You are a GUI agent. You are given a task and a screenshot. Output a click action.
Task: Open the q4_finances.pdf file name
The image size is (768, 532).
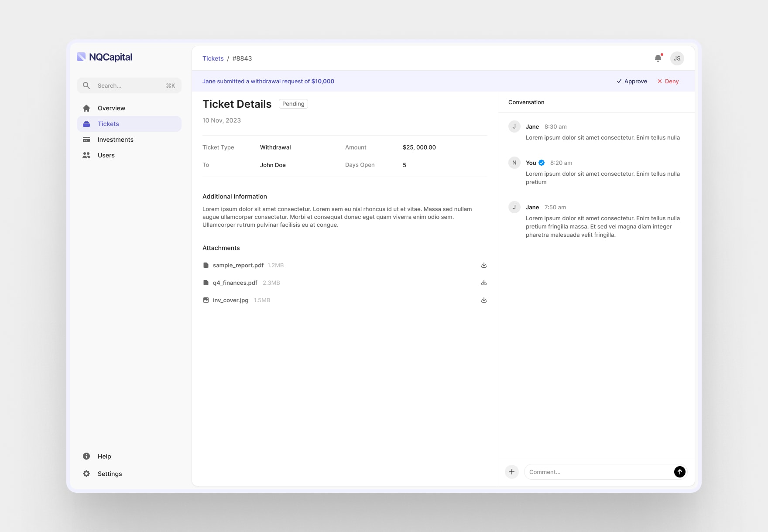(235, 283)
